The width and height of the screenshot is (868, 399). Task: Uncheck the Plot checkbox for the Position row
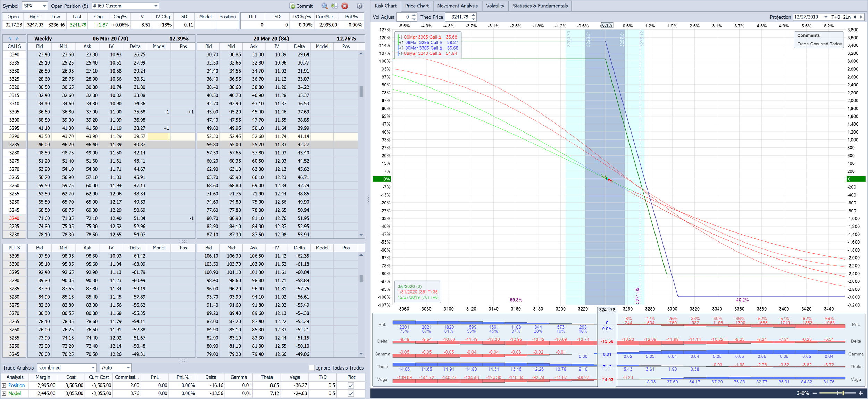coord(351,385)
